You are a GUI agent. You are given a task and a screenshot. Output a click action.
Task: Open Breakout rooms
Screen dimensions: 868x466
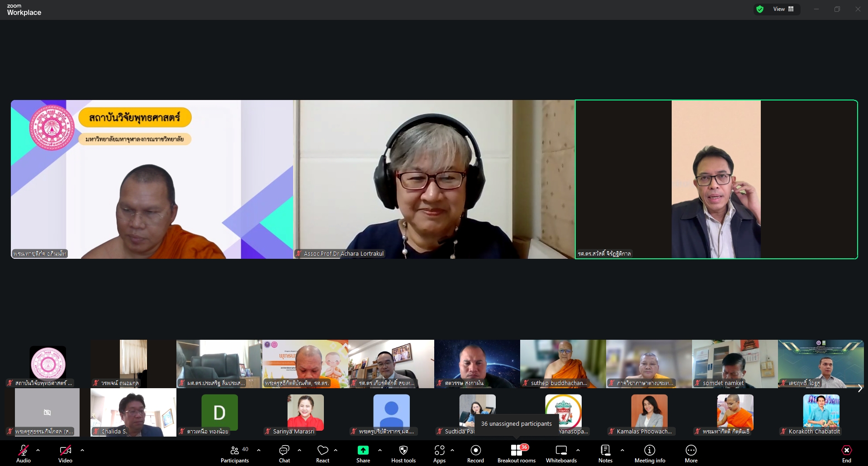(x=516, y=454)
